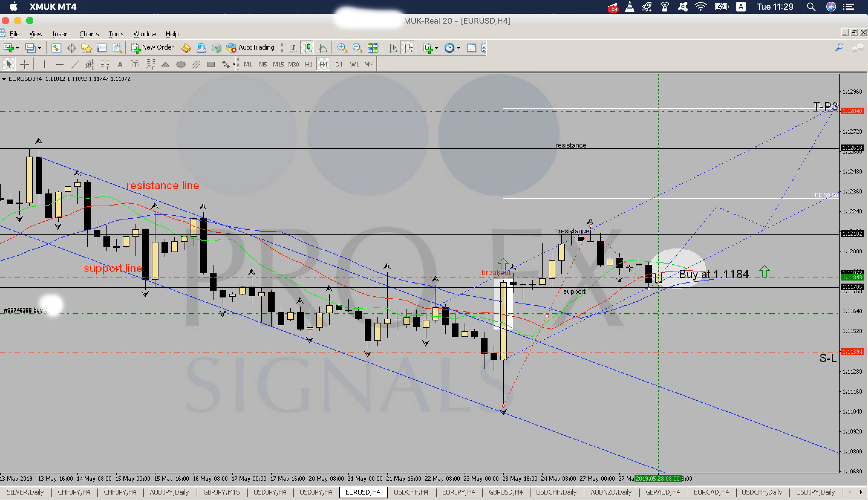Select the Trendline drawing tool

[74, 64]
